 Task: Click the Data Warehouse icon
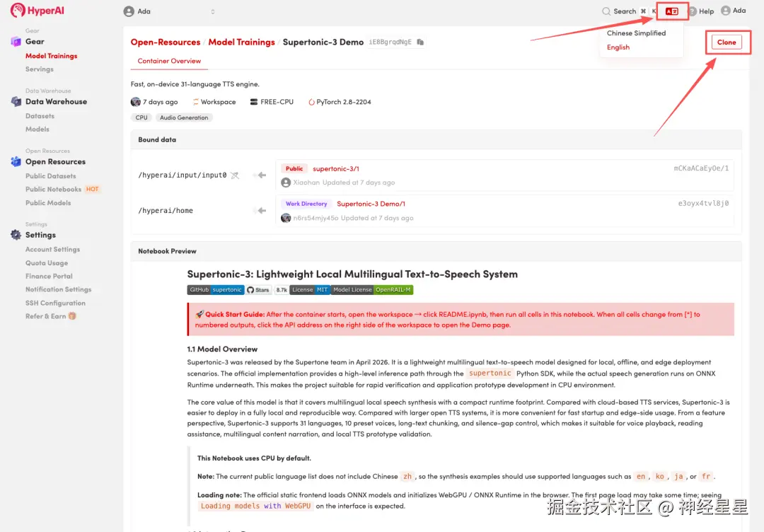(x=16, y=101)
